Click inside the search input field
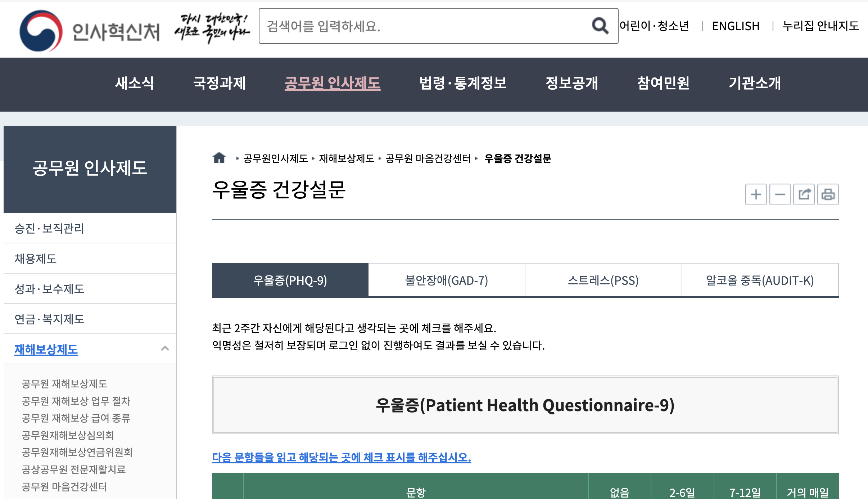Screen dimensions: 868x499 point(414,26)
